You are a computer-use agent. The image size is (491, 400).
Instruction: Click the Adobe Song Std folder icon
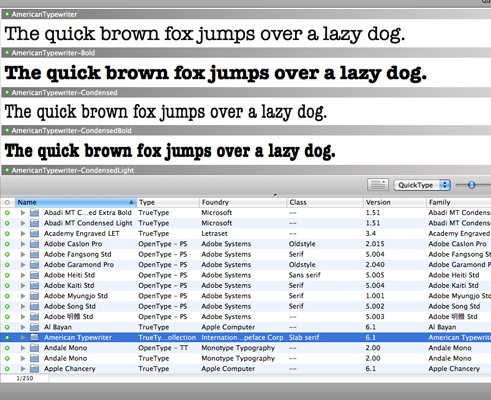click(35, 306)
